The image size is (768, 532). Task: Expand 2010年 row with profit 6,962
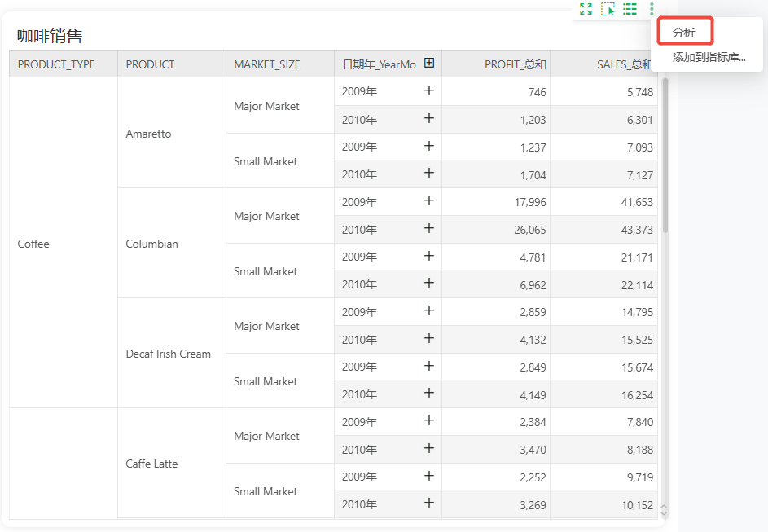click(429, 283)
